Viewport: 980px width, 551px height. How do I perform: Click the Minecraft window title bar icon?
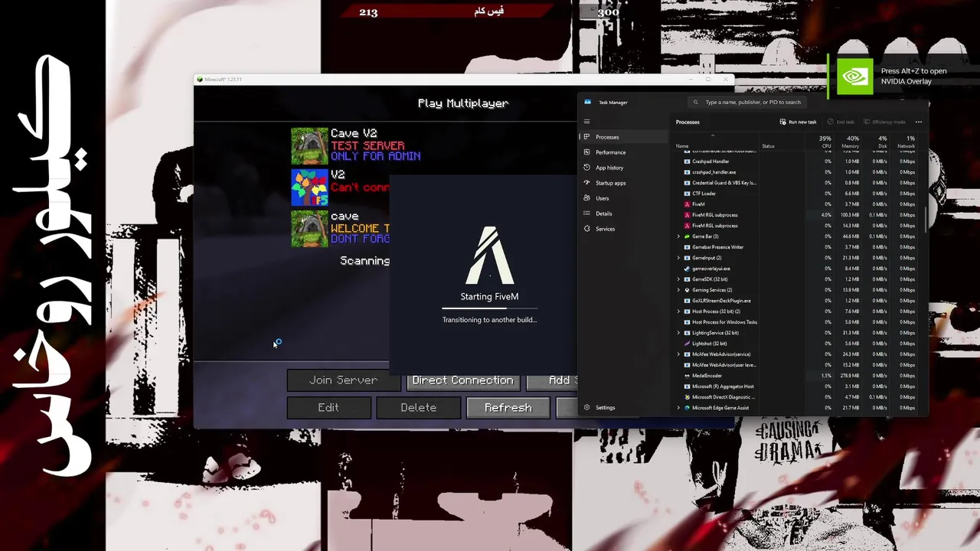tap(200, 80)
